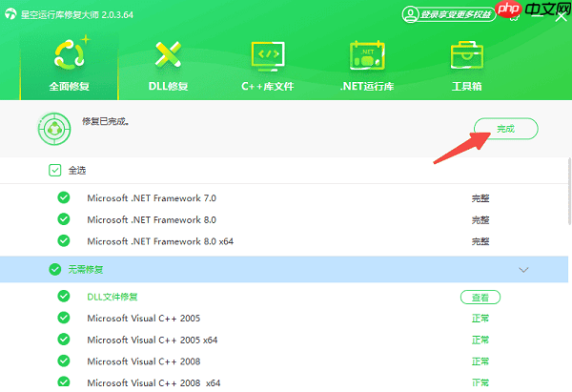Go to the .NET运行库 tab
This screenshot has height=392, width=572.
pos(367,66)
